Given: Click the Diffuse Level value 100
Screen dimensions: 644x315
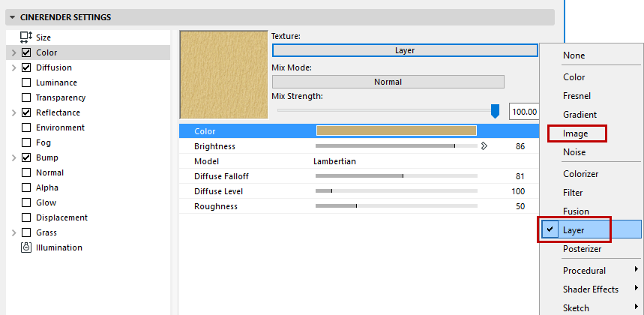Looking at the screenshot, I should click(x=518, y=191).
